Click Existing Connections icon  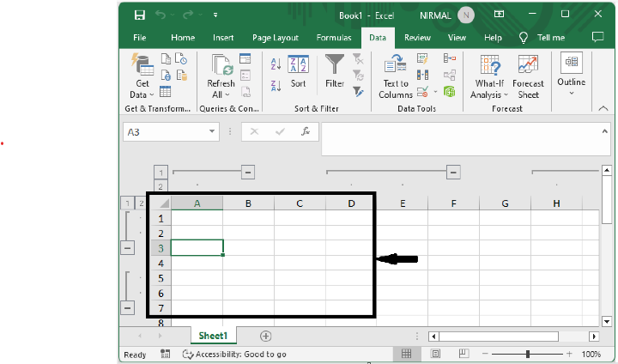(x=181, y=75)
